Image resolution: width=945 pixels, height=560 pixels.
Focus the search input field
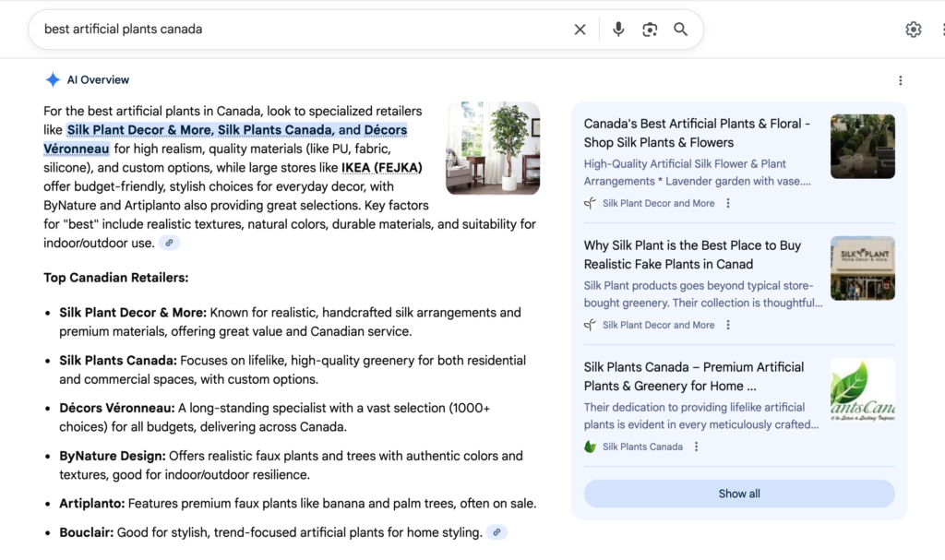pos(295,30)
